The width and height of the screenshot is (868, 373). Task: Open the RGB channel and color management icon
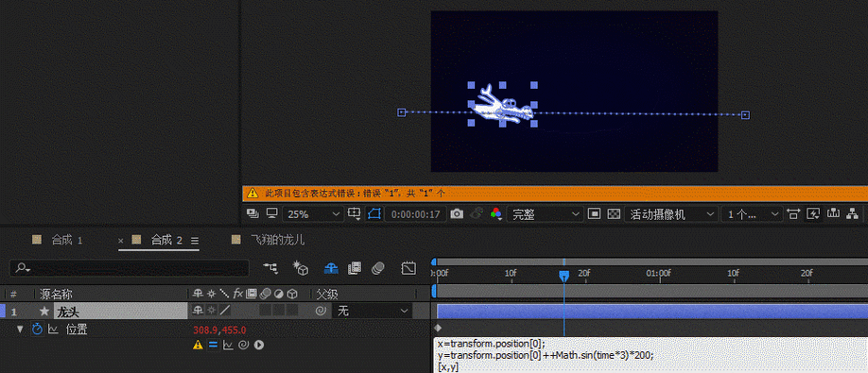tap(496, 213)
